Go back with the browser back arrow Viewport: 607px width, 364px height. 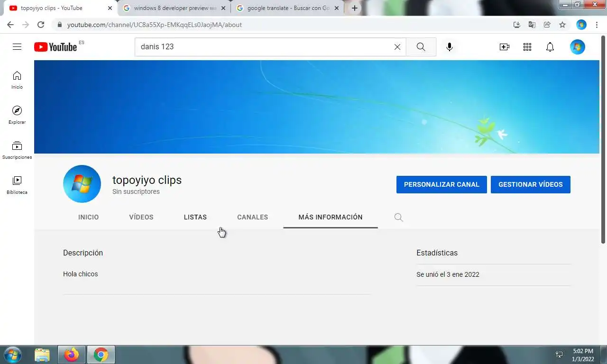click(10, 25)
